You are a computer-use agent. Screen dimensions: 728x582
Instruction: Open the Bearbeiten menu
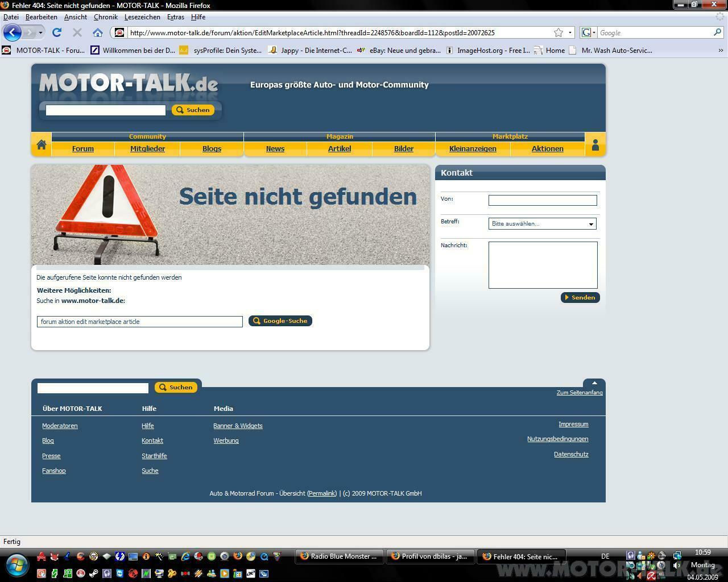[41, 17]
